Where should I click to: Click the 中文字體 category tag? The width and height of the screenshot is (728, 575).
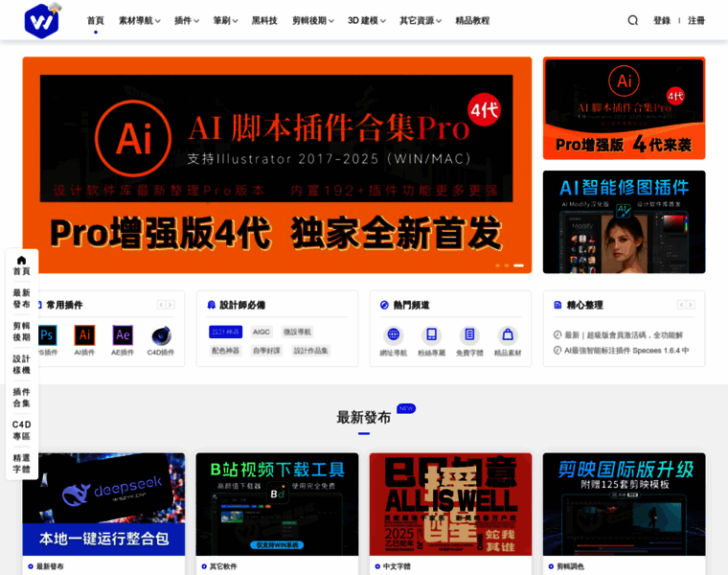tap(393, 566)
